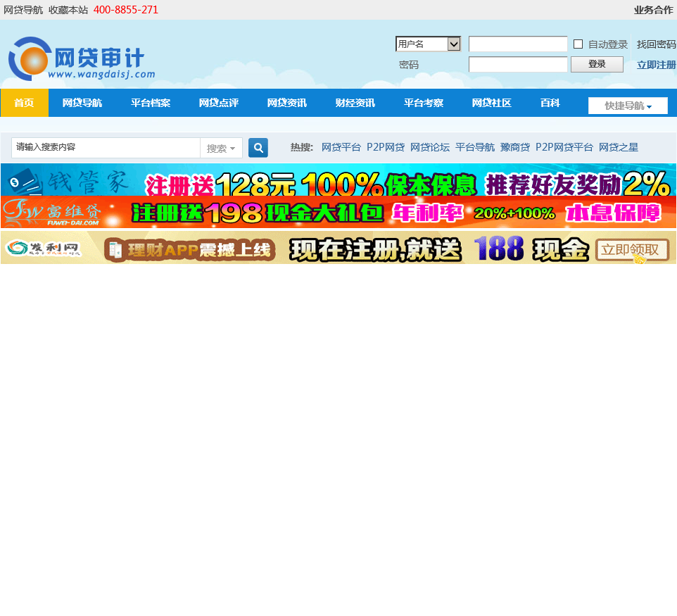Open the 网贷资讯 nav item
This screenshot has height=616, width=677.
(286, 103)
